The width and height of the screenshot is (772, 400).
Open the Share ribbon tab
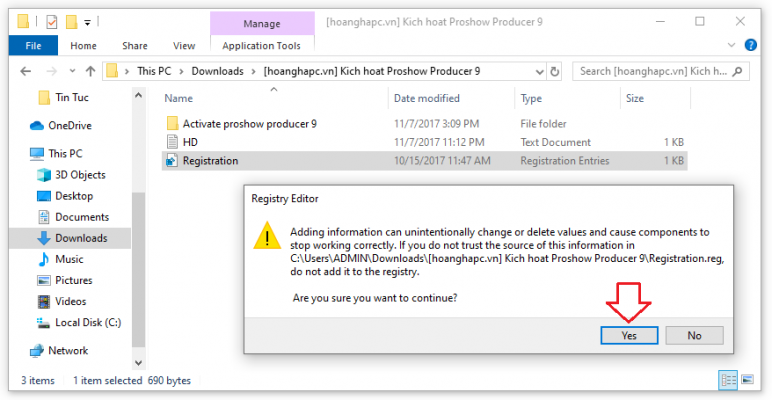tap(134, 45)
